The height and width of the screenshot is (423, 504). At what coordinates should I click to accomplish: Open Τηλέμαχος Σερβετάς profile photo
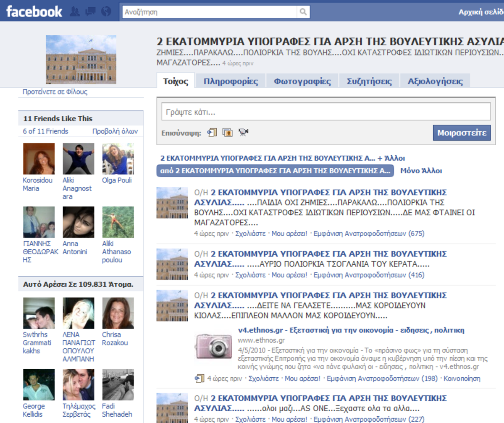78,384
